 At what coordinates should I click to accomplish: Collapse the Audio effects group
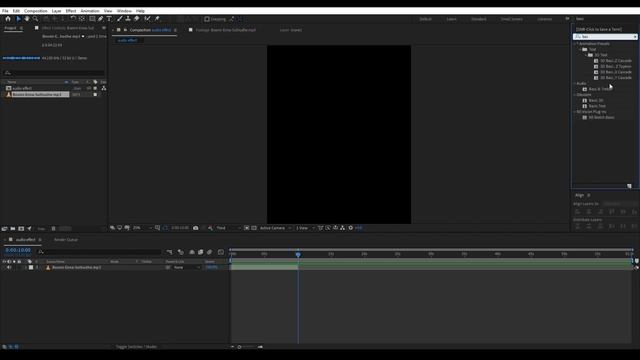[575, 83]
